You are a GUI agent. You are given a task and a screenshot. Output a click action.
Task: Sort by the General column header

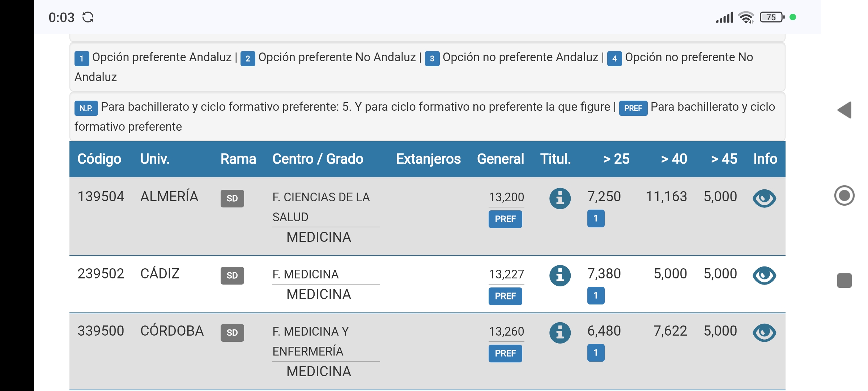click(500, 159)
